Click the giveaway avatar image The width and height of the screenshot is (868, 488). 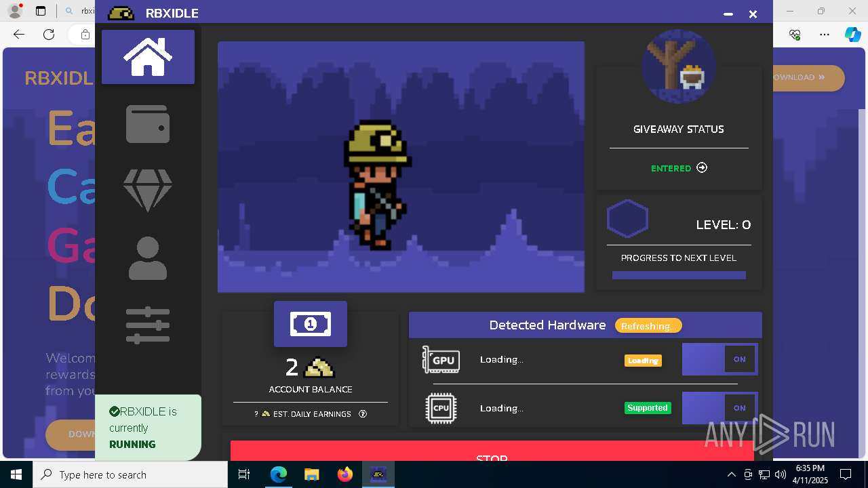tap(678, 66)
